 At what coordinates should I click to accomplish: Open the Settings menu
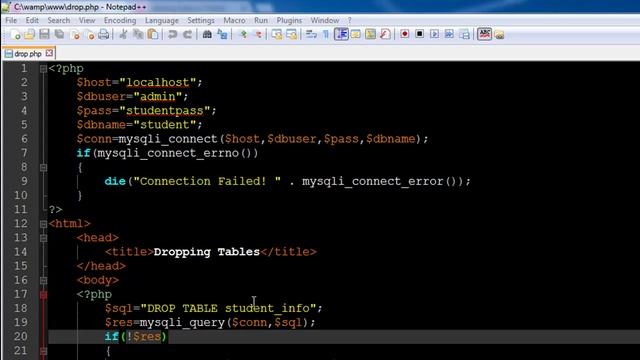201,20
